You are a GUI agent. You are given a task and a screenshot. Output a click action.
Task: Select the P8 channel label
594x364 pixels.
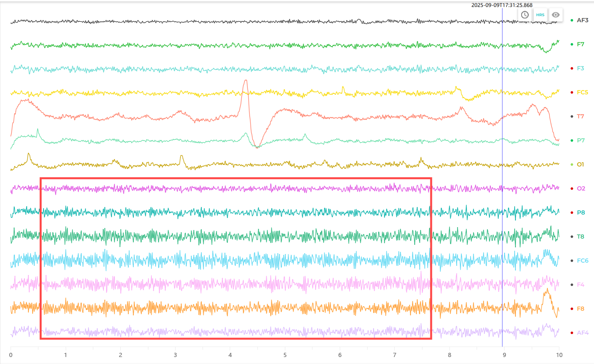pyautogui.click(x=581, y=213)
